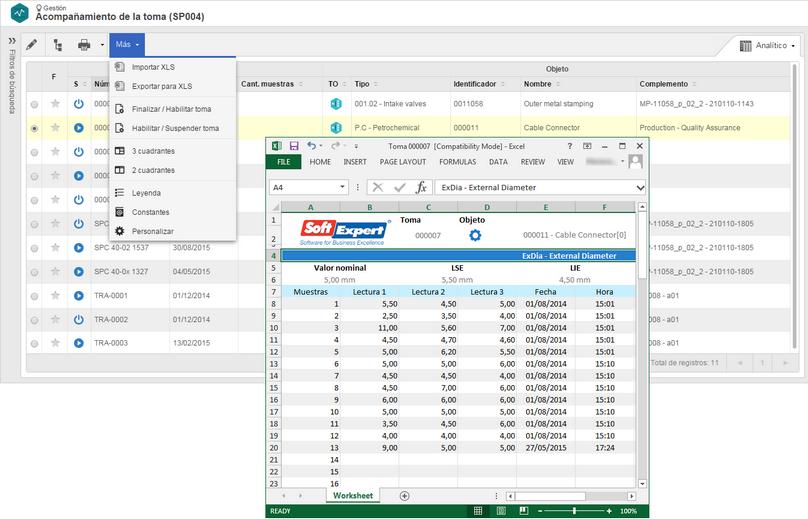Toggle favorite star for SPC 40-02 1537 row
808x519 pixels.
point(55,247)
